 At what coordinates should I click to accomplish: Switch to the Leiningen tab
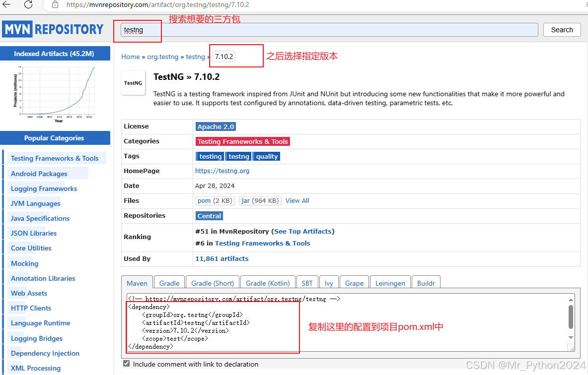(x=390, y=283)
